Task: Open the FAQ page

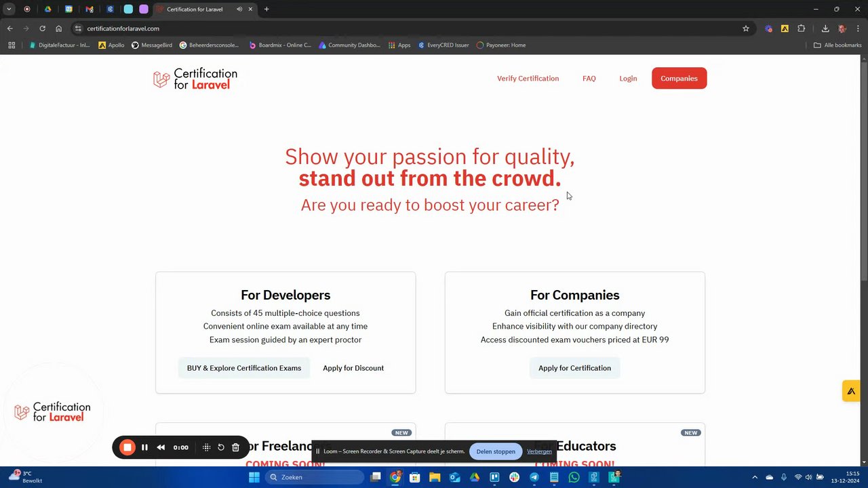Action: 589,79
